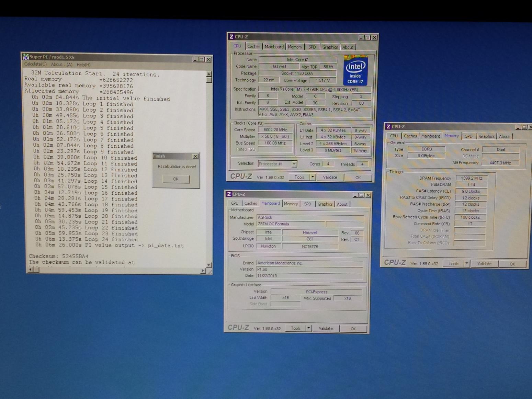
Task: Click OK in the Mainboard window
Action: pyautogui.click(x=353, y=329)
